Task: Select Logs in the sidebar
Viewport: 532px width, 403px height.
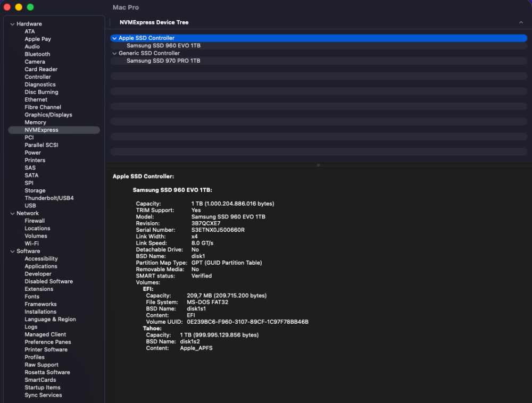Action: click(31, 327)
